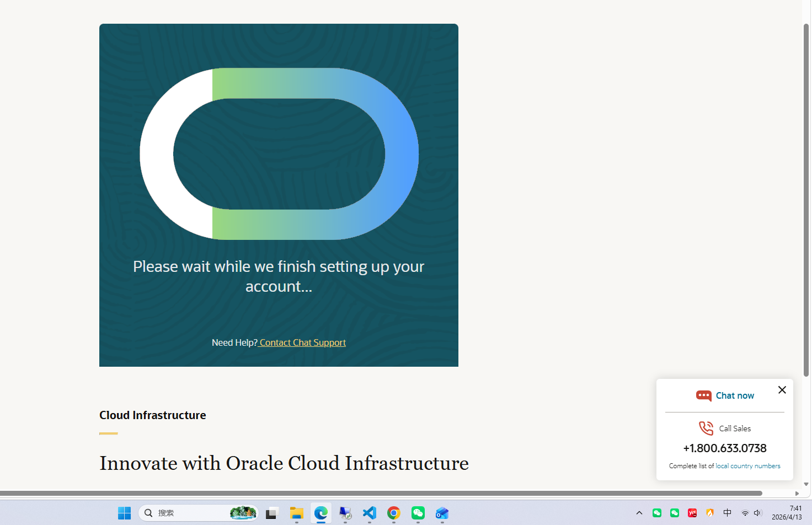Expand the hidden system tray icons
Screen dimensions: 812x525
coord(639,513)
